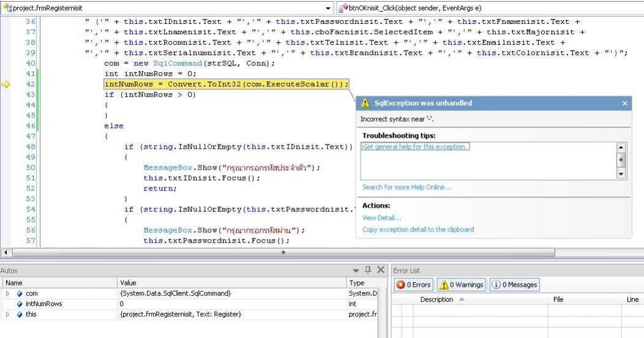Close the Autos panel

tap(381, 270)
